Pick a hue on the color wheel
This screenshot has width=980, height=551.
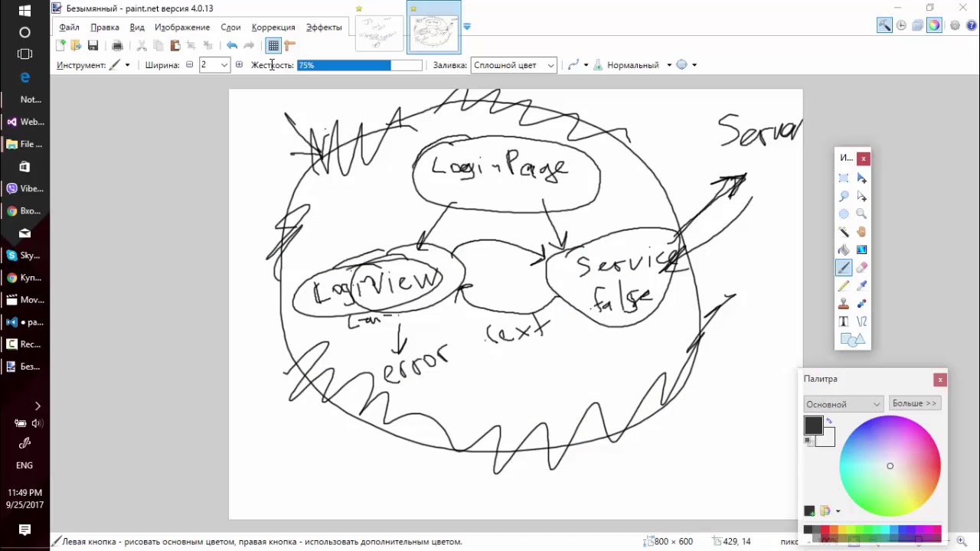click(x=890, y=465)
